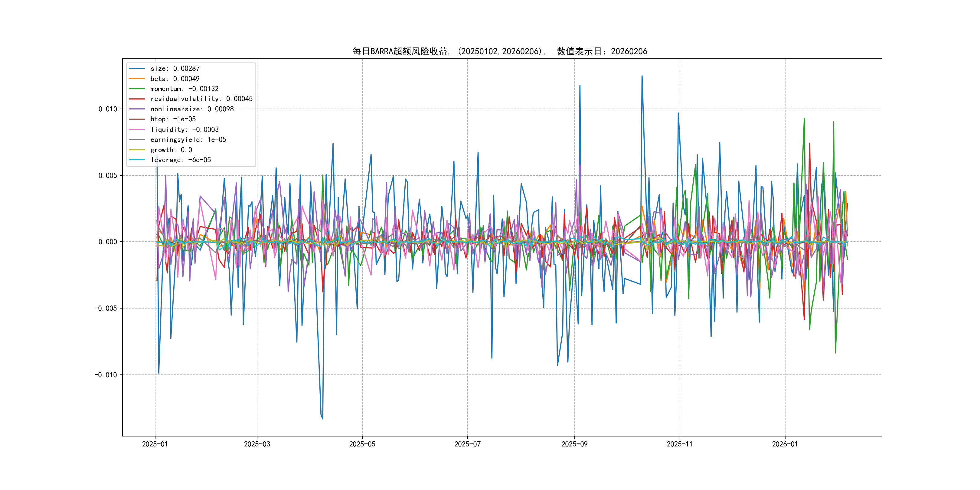Click the 0.000 y-axis tick label
The width and height of the screenshot is (980, 490).
[108, 242]
